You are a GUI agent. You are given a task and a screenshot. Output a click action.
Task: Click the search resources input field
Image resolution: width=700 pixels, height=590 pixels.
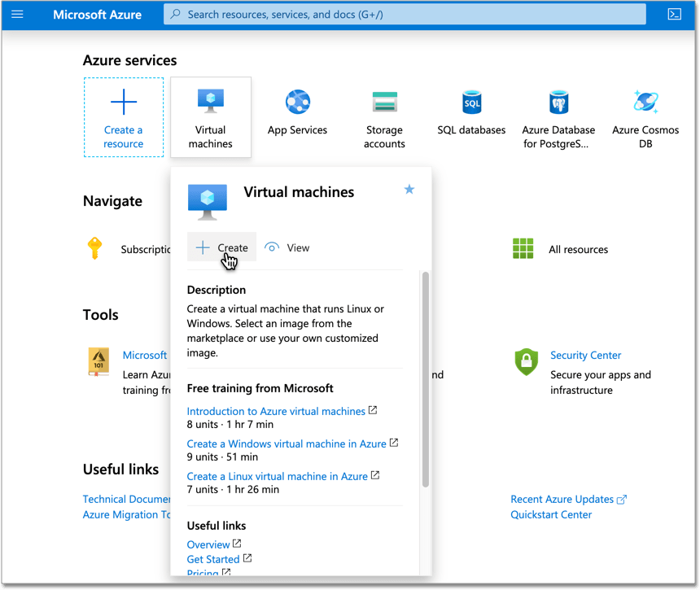405,14
